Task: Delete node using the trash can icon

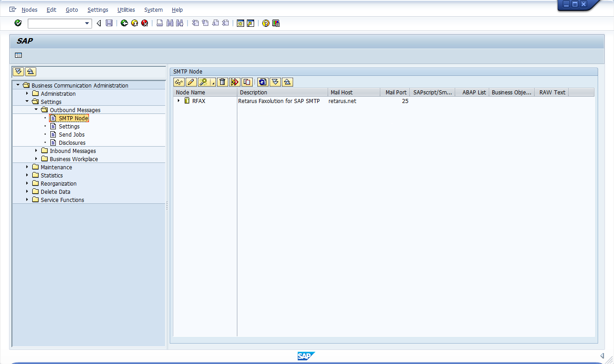Action: pyautogui.click(x=222, y=82)
